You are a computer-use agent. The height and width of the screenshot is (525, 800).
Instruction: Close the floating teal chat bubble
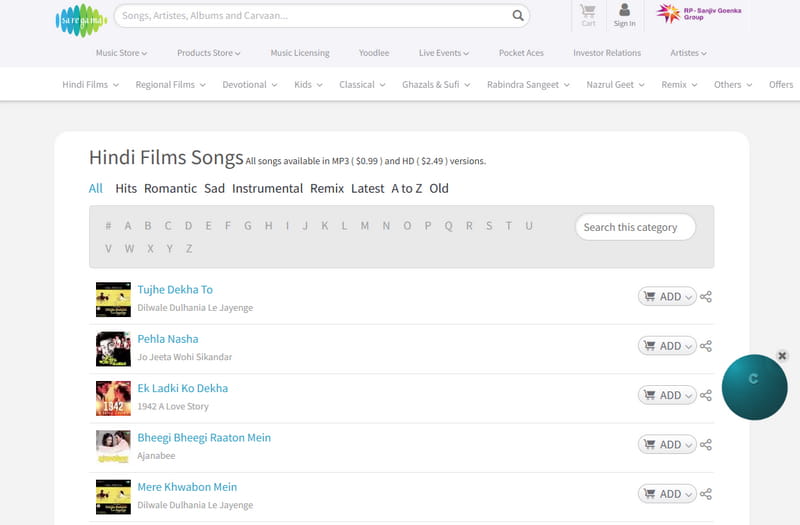(782, 356)
